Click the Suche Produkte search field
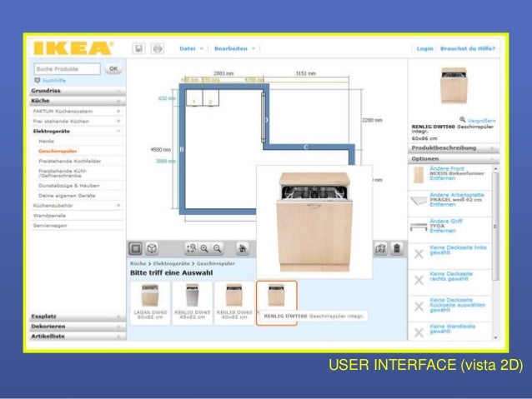532x399 pixels. tap(68, 69)
